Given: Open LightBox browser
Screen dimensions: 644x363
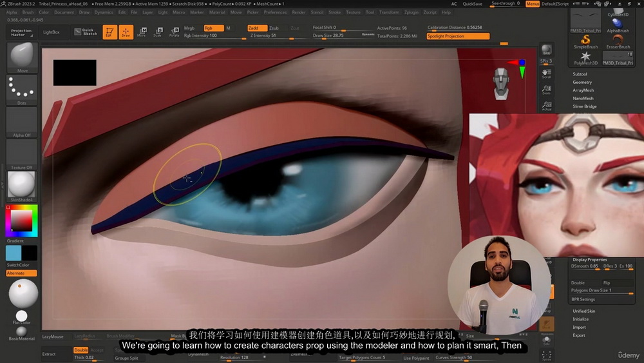Looking at the screenshot, I should tap(52, 32).
